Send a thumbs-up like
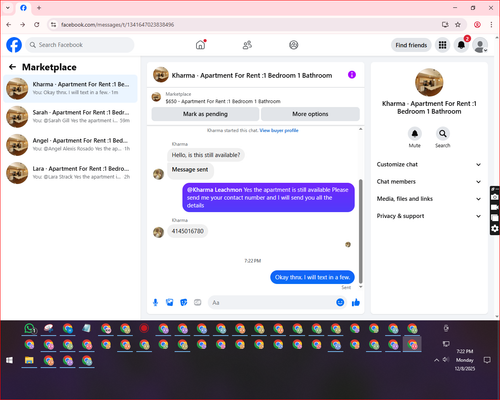Viewport: 500px width, 400px height. [356, 302]
